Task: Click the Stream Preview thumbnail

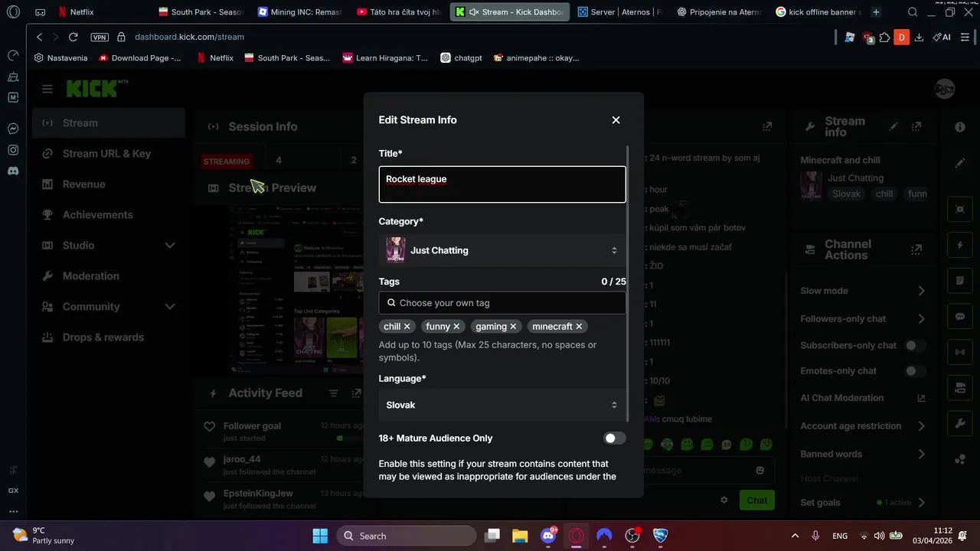Action: (x=296, y=289)
